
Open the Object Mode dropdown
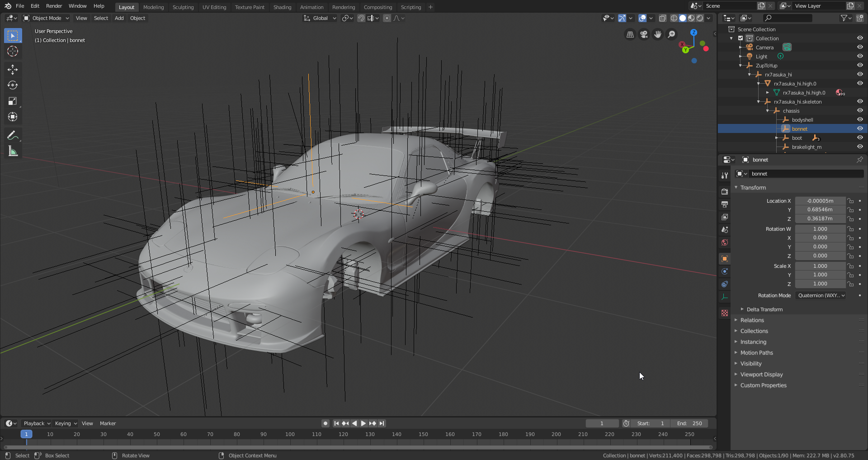[46, 18]
